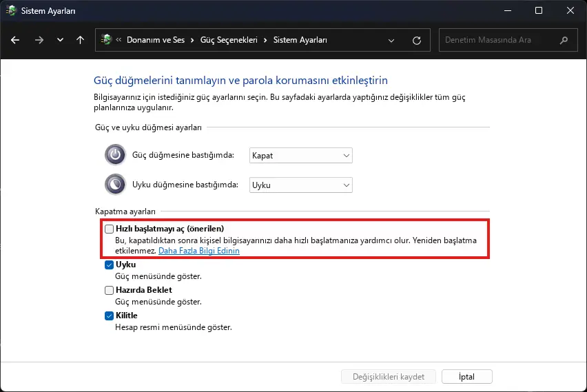Uncheck the Kilitle checkbox

pos(109,316)
